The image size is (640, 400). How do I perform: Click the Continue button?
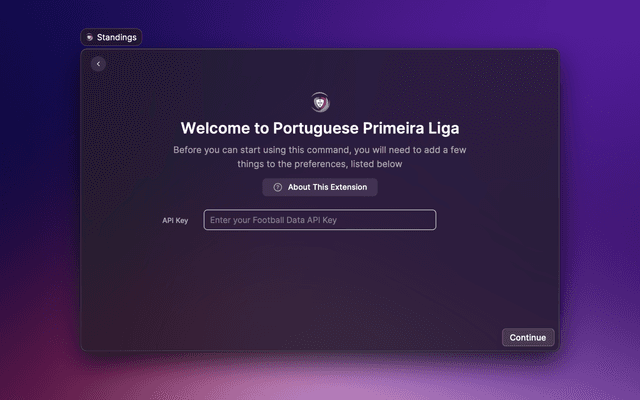coord(528,338)
